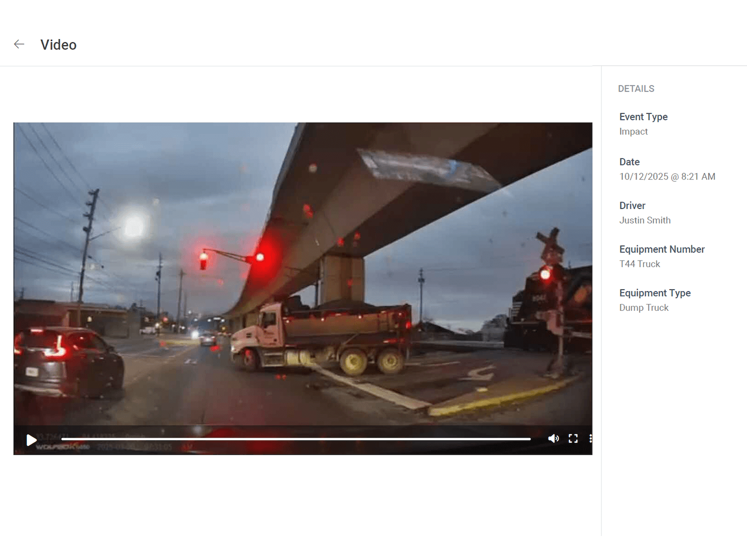Click the Video page heading
747x560 pixels.
(x=58, y=44)
